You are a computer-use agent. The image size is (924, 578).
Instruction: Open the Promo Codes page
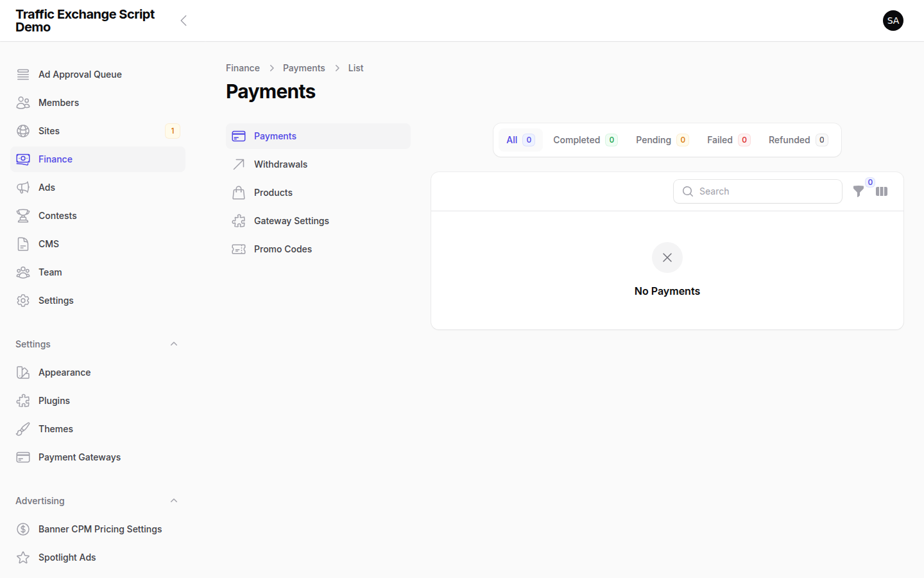(283, 249)
